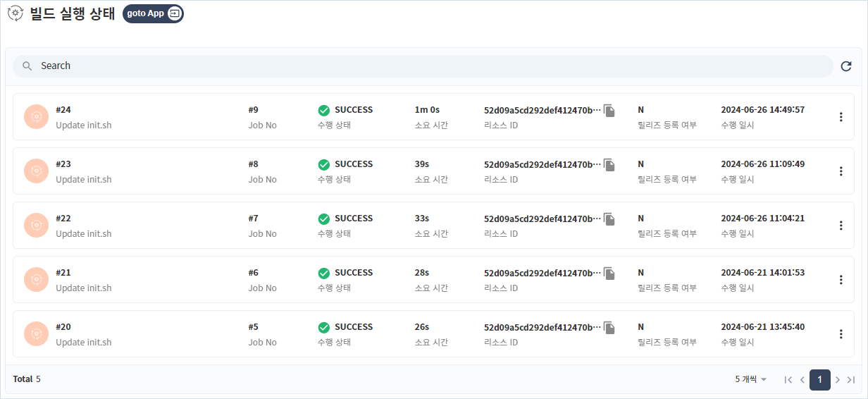
Task: Click the success check icon of build #20
Action: coord(324,327)
